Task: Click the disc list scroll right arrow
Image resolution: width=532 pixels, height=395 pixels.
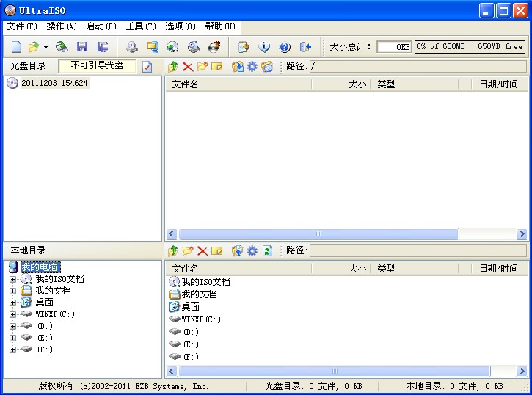Action: coord(522,233)
